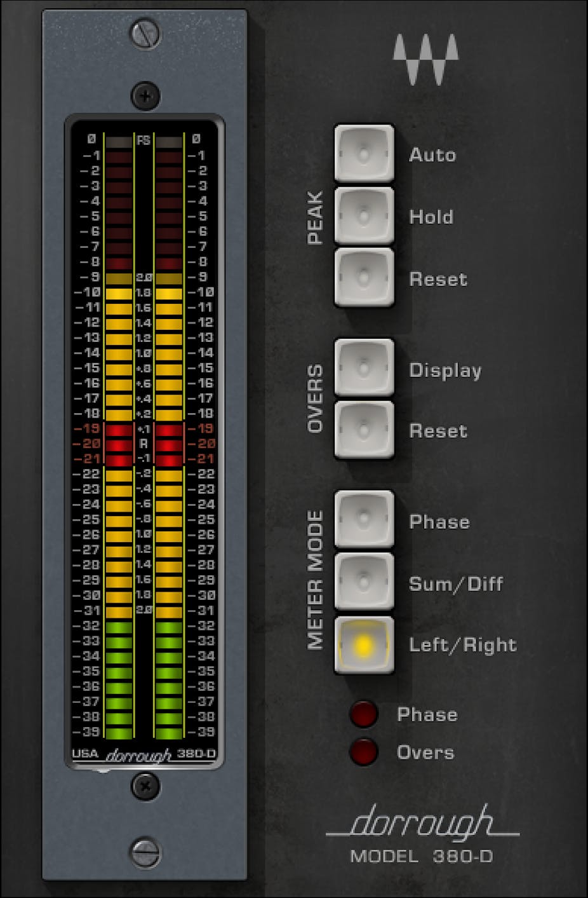Screen dimensions: 588x898
Task: Click the -19 red scale marking
Action: tap(87, 429)
